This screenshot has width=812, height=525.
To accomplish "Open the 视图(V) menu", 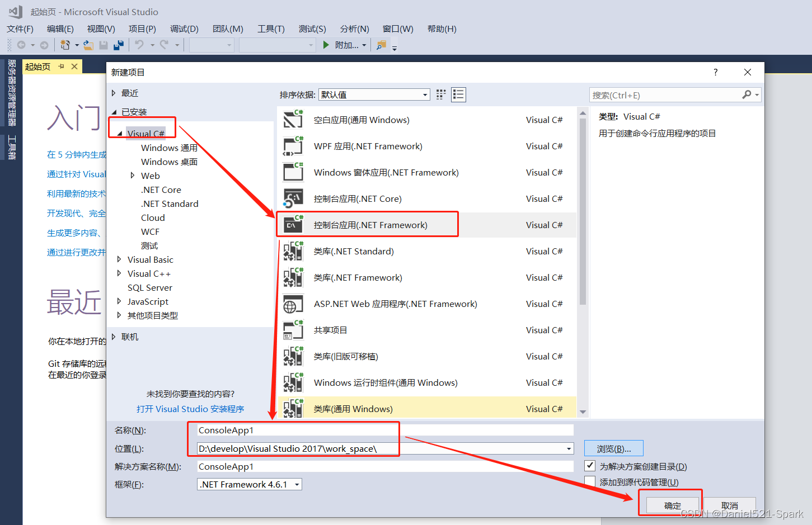I will pos(101,29).
